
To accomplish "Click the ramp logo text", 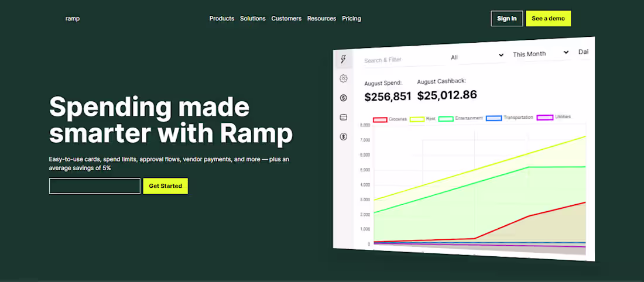I will tap(72, 19).
